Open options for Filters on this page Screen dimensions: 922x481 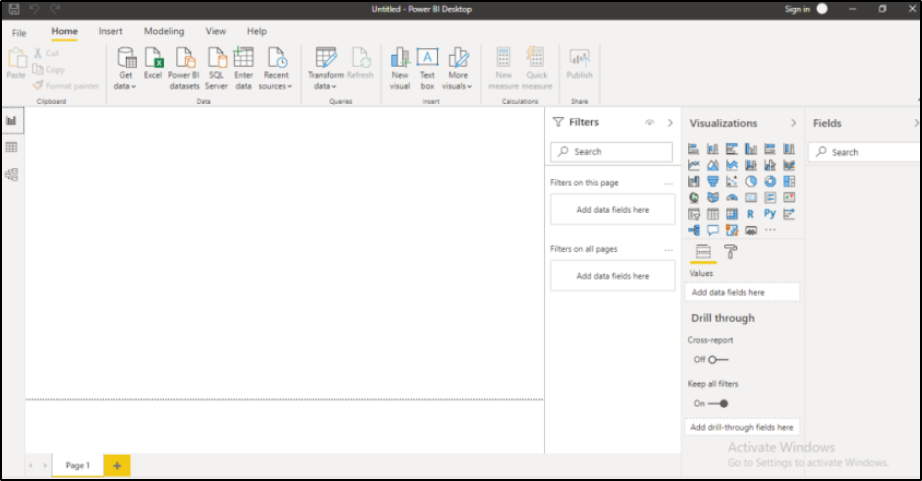click(x=669, y=183)
